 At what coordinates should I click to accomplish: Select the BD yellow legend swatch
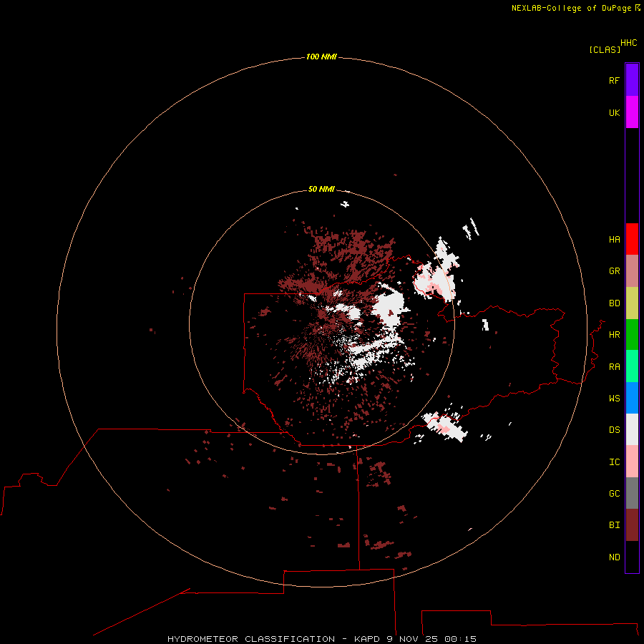point(632,303)
